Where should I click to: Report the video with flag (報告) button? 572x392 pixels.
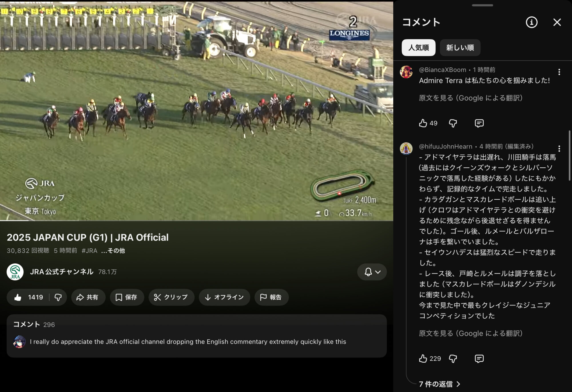(271, 297)
